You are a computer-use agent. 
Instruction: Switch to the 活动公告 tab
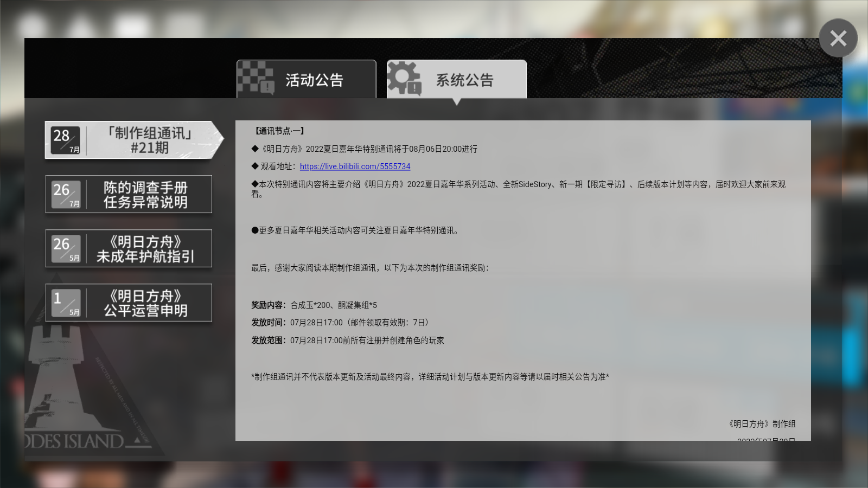point(307,79)
